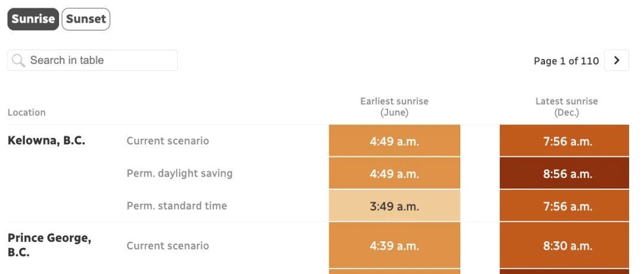Screen dimensions: 644x274
Task: Sort by Earliest sunrise (June) header
Action: click(x=394, y=107)
